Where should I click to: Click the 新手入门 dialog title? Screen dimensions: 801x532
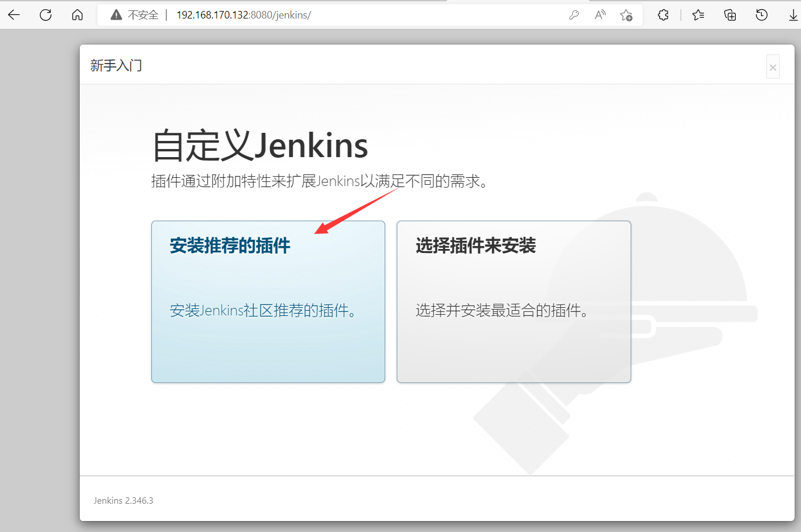click(x=116, y=65)
